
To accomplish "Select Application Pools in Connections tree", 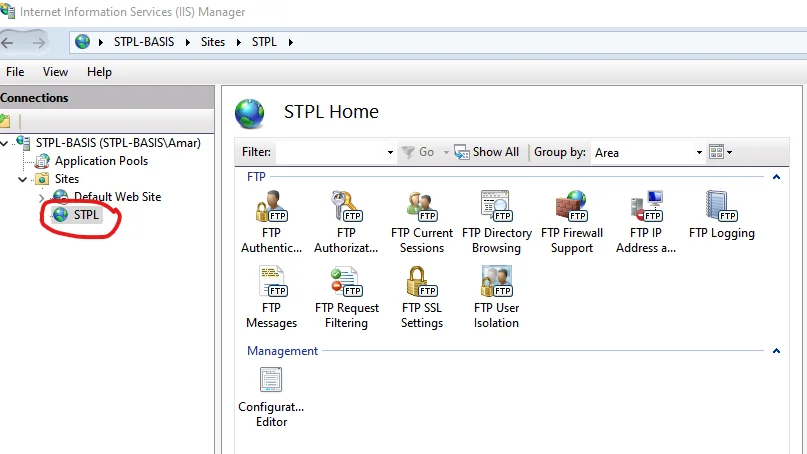I will point(101,161).
